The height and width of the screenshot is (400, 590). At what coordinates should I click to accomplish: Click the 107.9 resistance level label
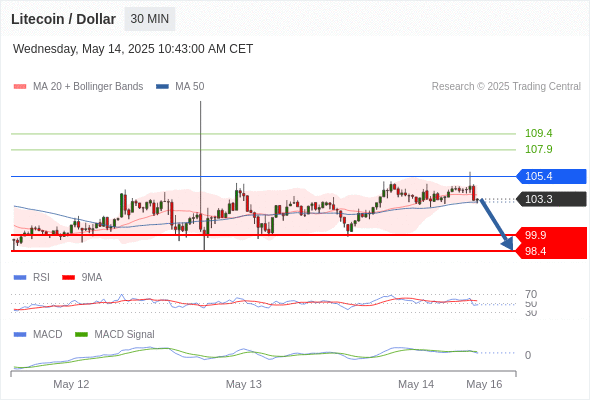pos(539,149)
